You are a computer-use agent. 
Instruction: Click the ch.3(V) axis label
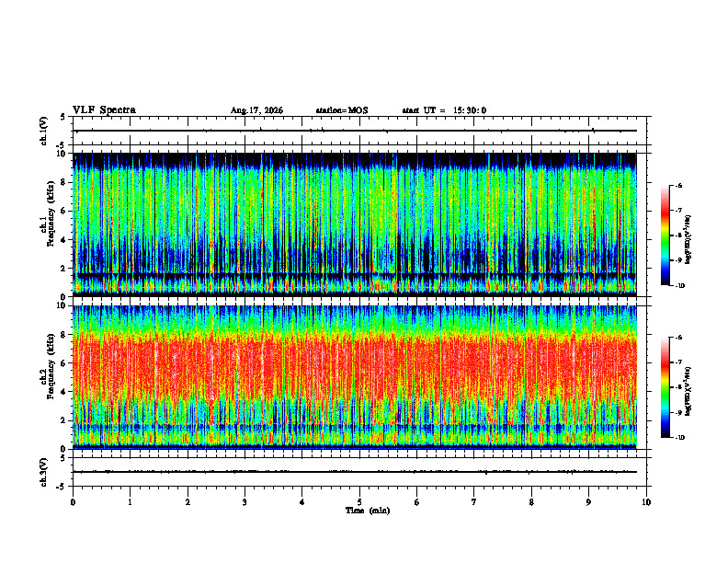(x=44, y=472)
